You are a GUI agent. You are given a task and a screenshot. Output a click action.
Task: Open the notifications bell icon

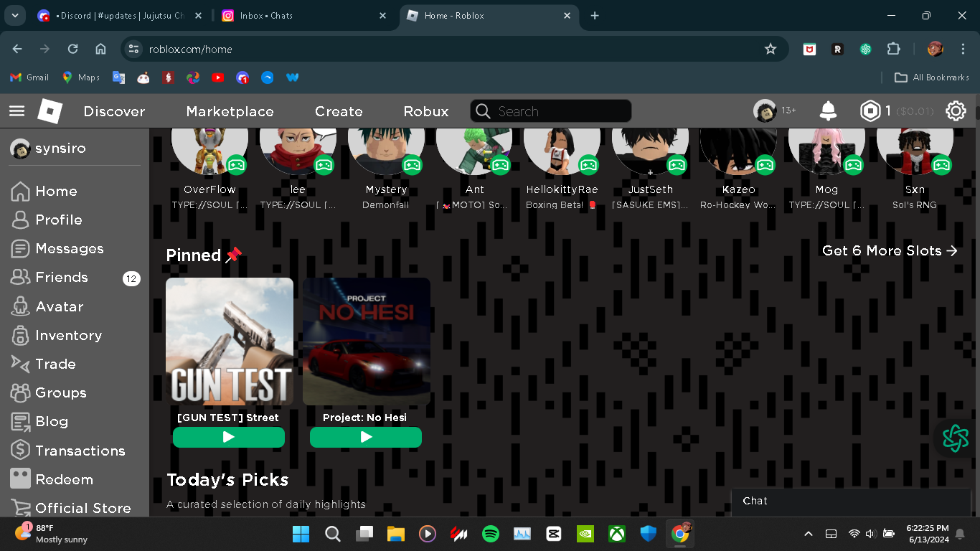point(828,111)
